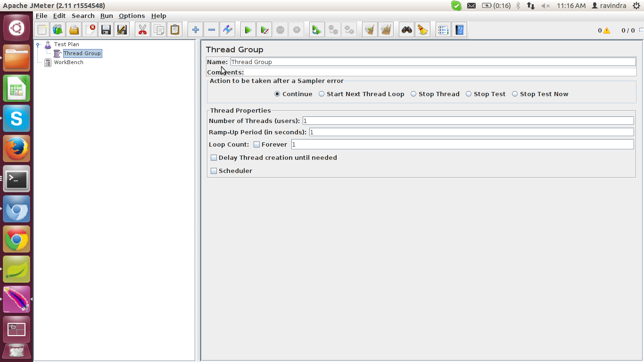This screenshot has width=644, height=362.
Task: Tick the Forever loop checkbox
Action: click(256, 145)
